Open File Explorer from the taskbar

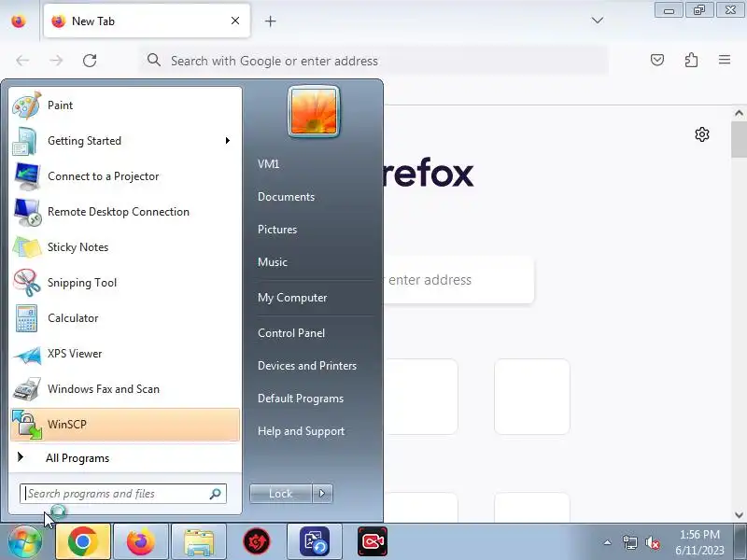(199, 542)
